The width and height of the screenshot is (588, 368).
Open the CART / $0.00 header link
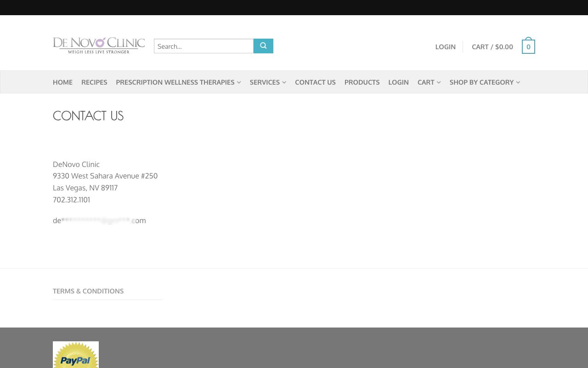click(x=492, y=46)
